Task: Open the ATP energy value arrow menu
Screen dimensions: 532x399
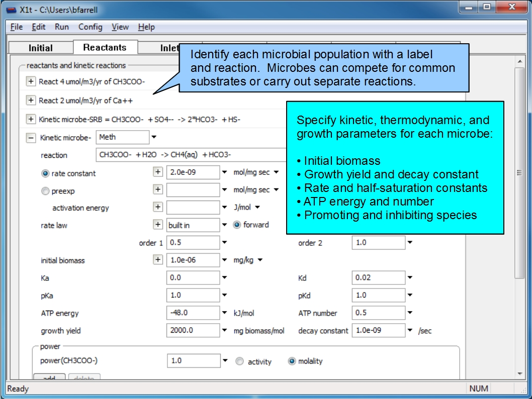Action: point(225,313)
